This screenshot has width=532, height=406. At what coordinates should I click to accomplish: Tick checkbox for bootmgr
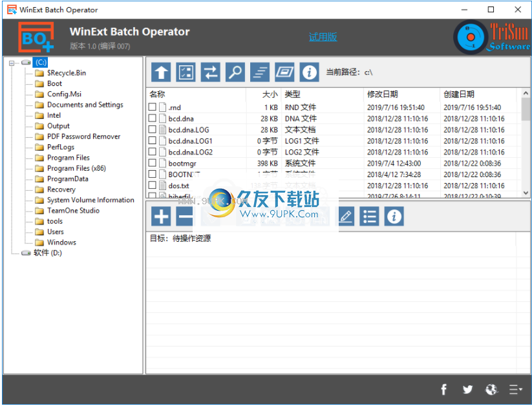tap(153, 163)
